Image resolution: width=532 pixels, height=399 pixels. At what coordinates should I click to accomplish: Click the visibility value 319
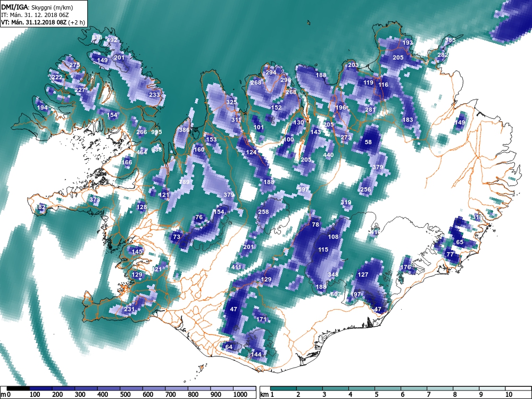346,202
